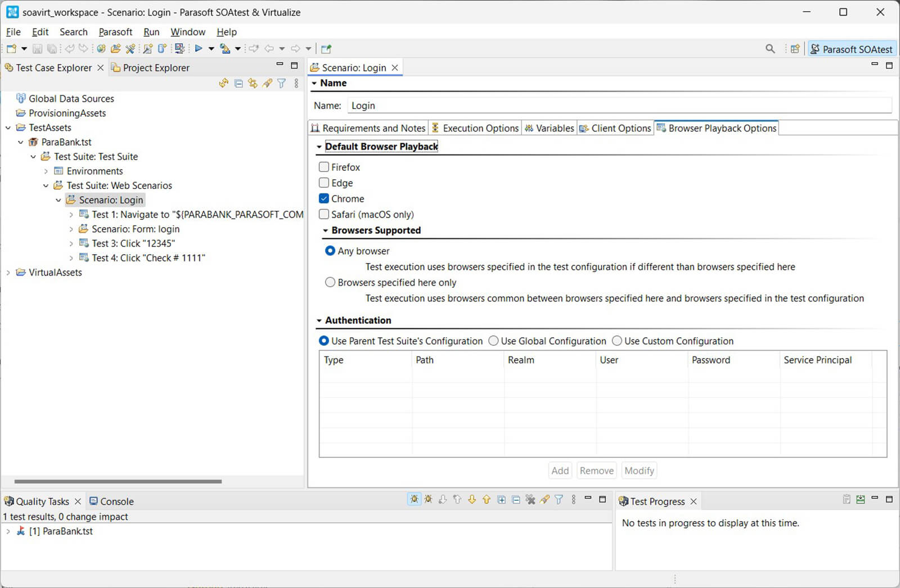
Task: Uncheck the Chrome checkbox
Action: pyautogui.click(x=324, y=198)
